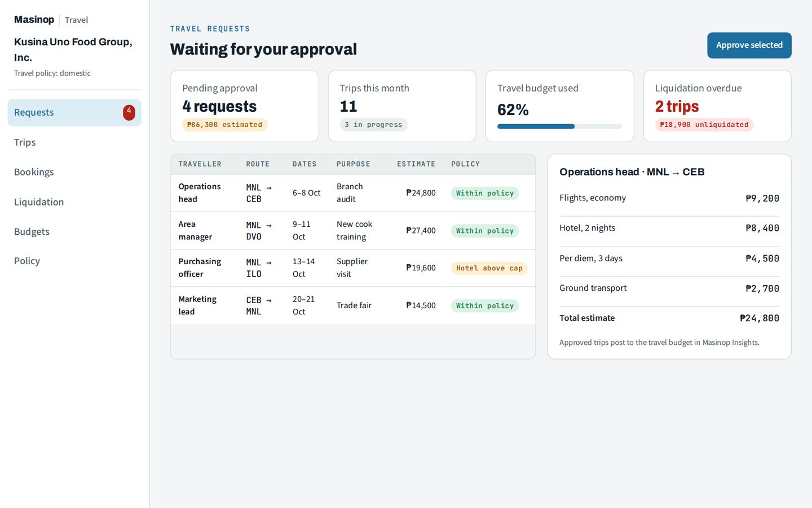Go to Trips in the sidebar
Screen dimensions: 812x508
tap(74, 142)
